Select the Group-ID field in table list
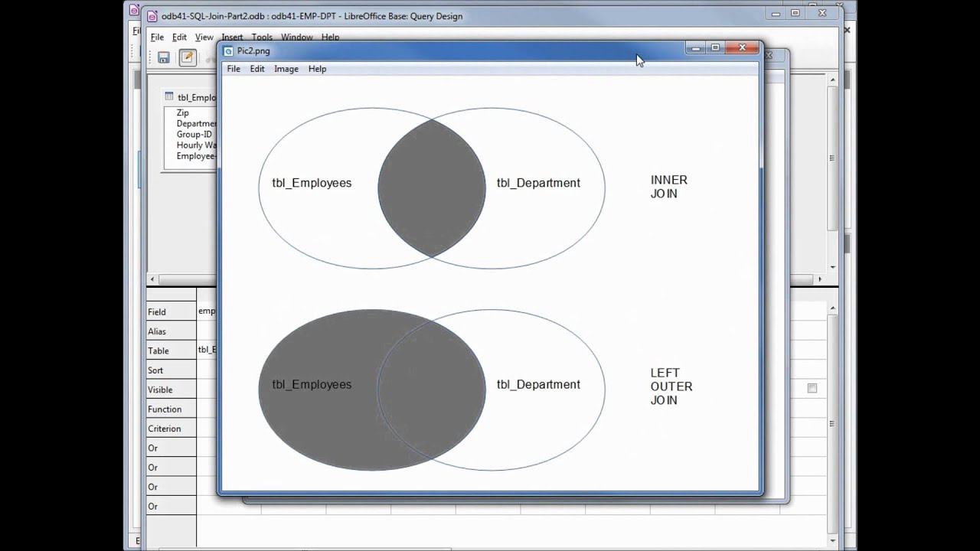 click(x=194, y=134)
